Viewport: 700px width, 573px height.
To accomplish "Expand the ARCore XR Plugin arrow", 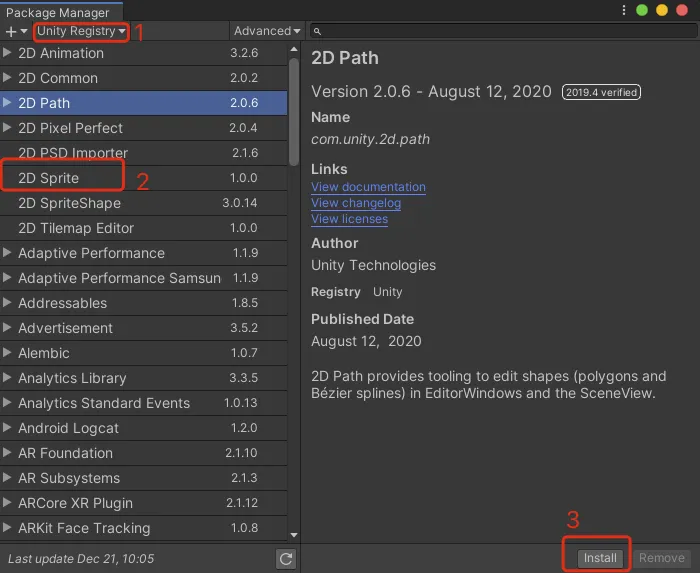I will point(7,502).
